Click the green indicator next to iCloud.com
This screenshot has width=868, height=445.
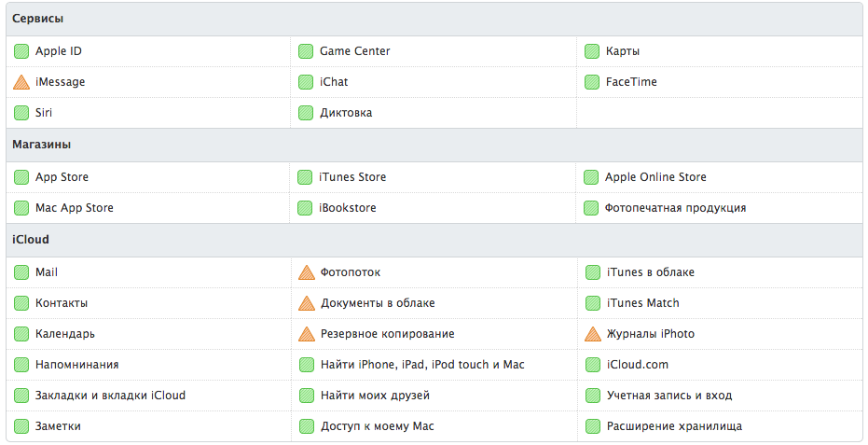593,365
